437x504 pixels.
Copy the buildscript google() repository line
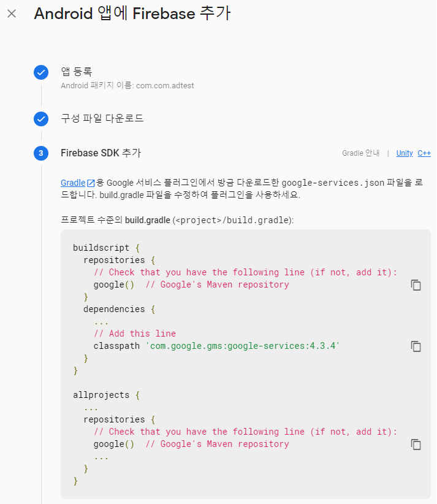point(416,285)
